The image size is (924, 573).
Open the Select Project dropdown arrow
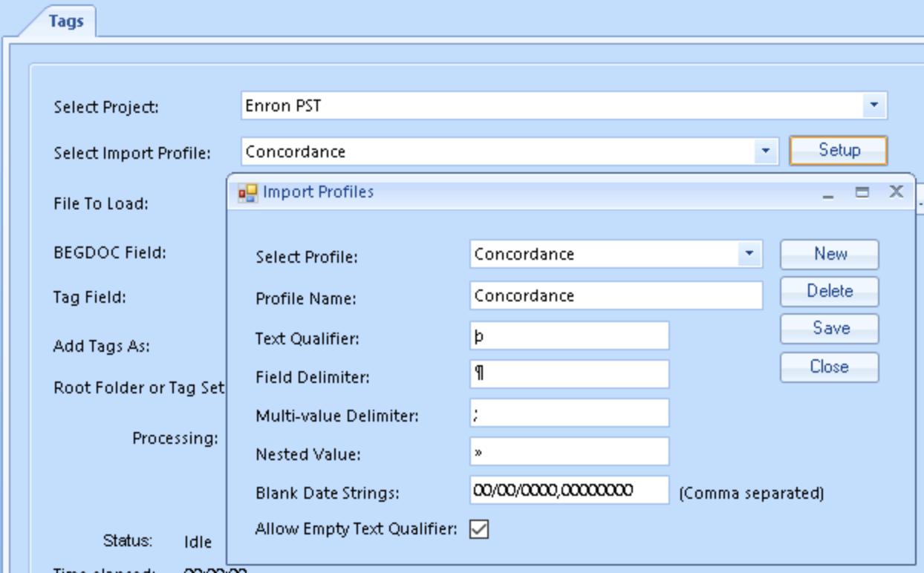874,105
